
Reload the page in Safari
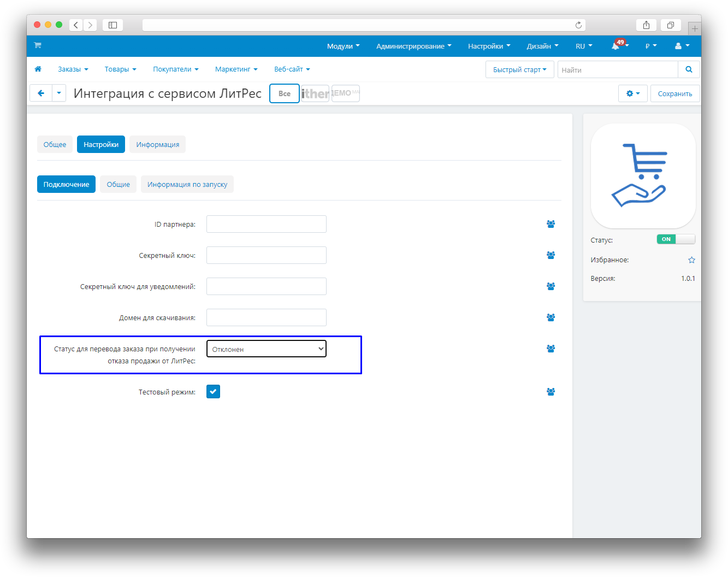(578, 25)
